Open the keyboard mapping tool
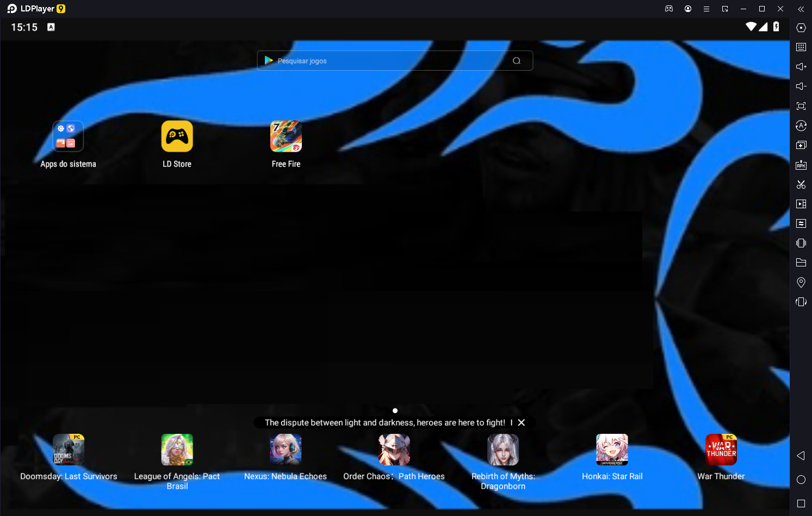 click(801, 47)
